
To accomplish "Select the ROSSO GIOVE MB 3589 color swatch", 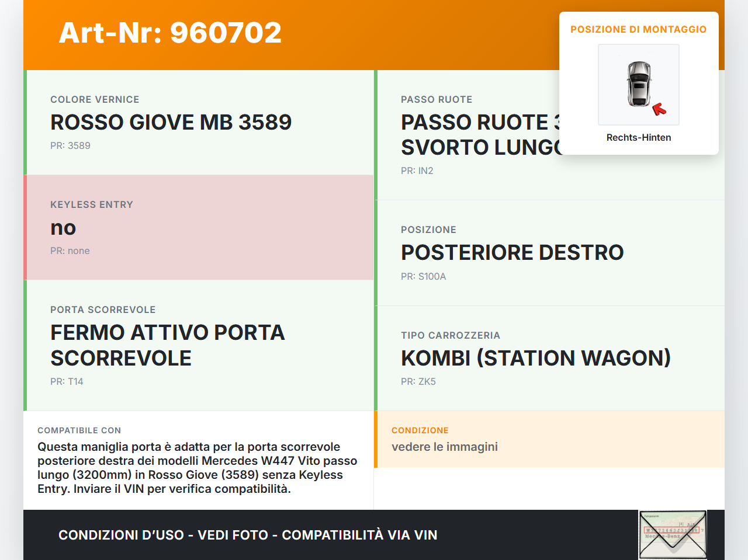I will [171, 122].
